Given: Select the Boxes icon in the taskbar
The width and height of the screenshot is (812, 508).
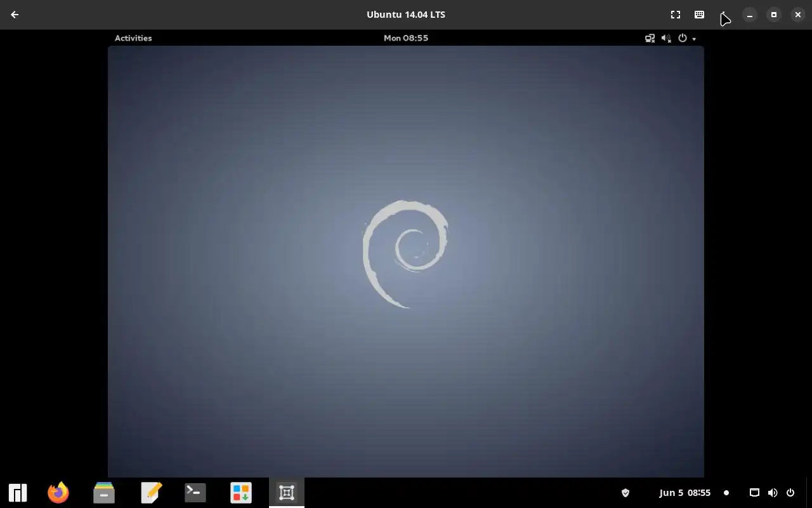Looking at the screenshot, I should tap(287, 493).
